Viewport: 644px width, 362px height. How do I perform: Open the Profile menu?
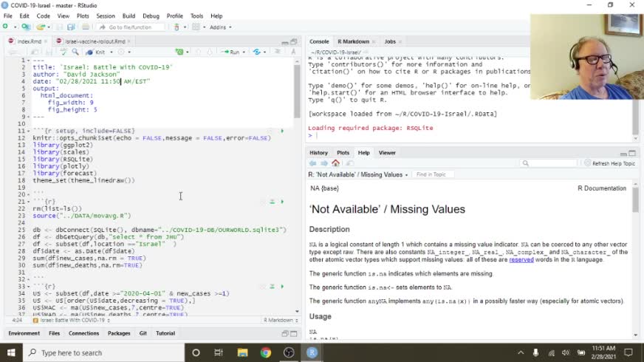pos(174,16)
